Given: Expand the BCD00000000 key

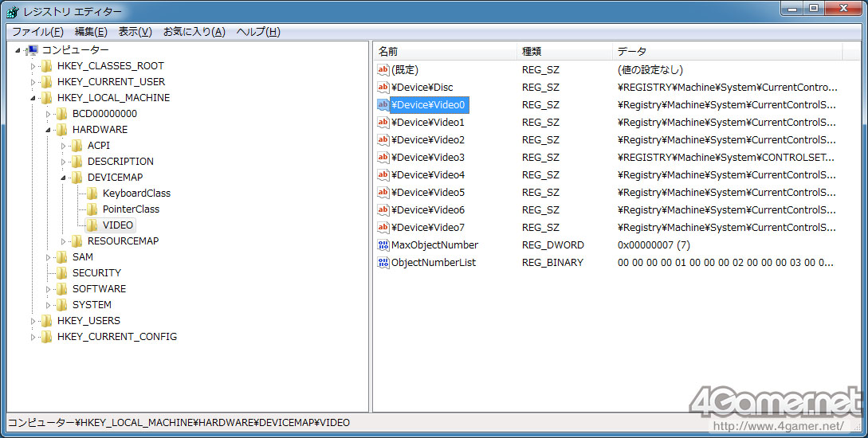Looking at the screenshot, I should click(x=48, y=115).
